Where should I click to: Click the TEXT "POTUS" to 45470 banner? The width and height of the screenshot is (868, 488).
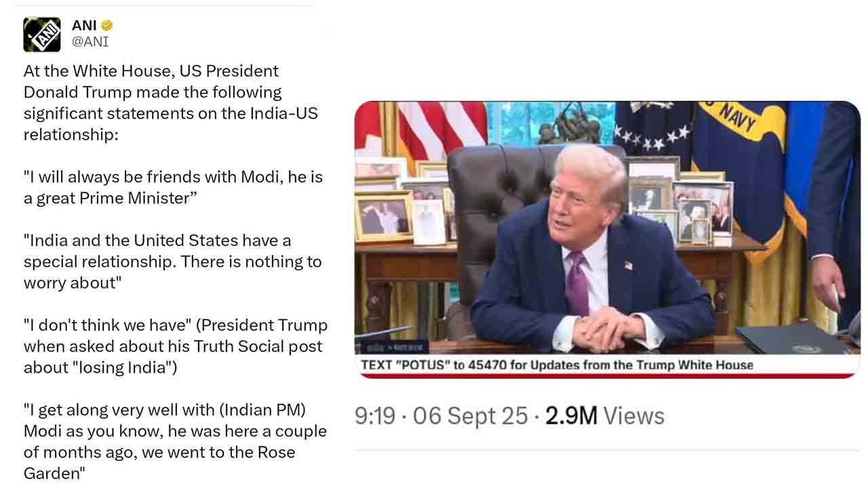click(x=557, y=365)
